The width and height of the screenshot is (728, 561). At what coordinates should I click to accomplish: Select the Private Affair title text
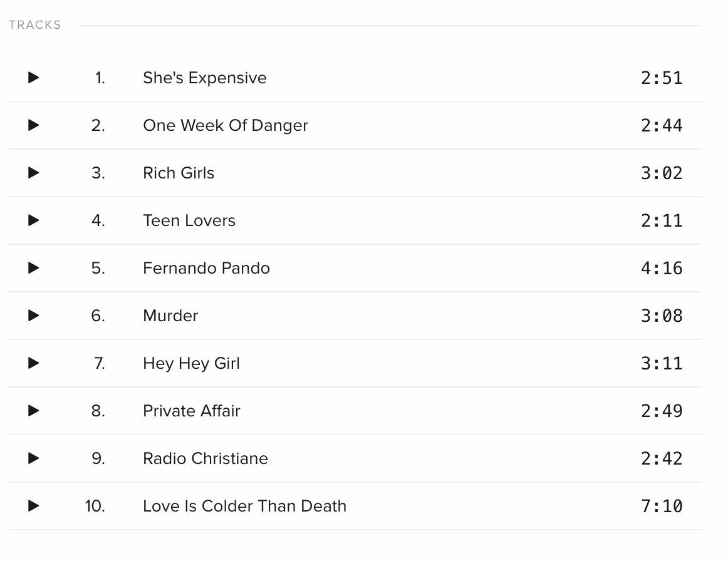(x=192, y=411)
